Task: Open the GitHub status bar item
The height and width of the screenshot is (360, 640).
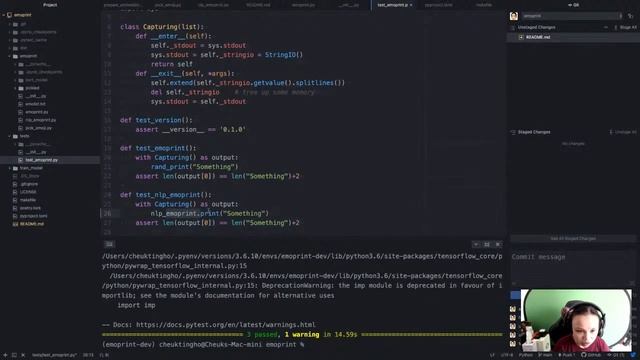Action: coord(591,355)
